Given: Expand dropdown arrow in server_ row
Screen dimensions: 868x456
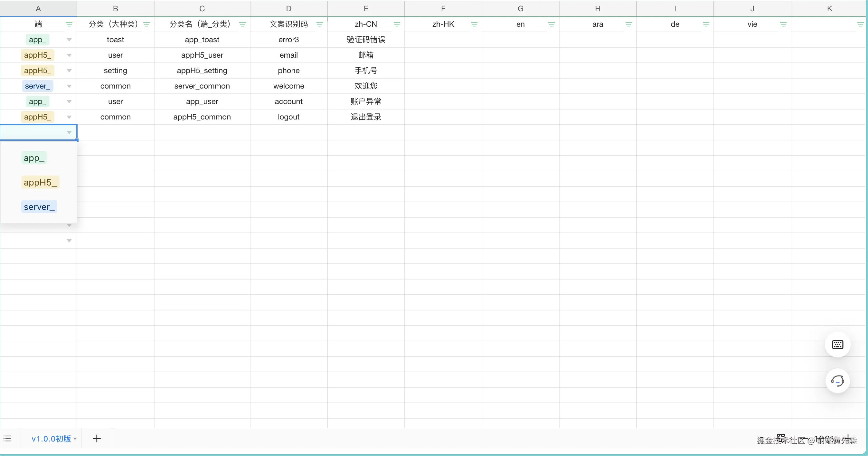Looking at the screenshot, I should (x=69, y=86).
